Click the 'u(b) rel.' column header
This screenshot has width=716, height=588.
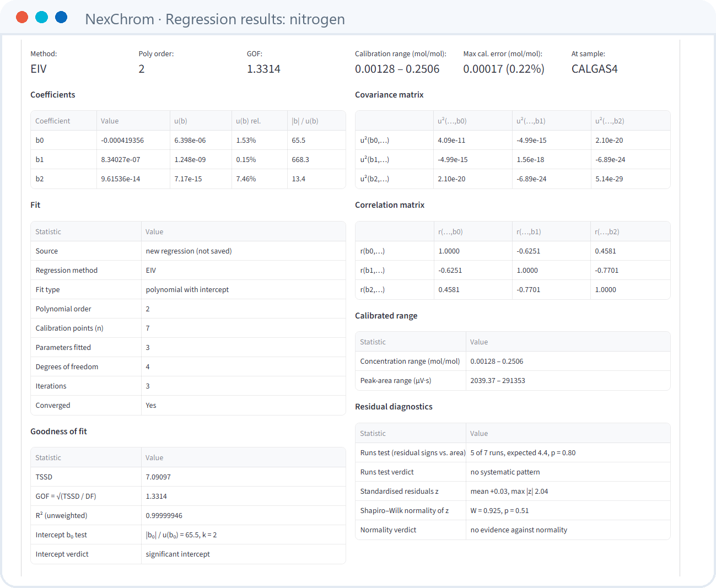tap(248, 121)
